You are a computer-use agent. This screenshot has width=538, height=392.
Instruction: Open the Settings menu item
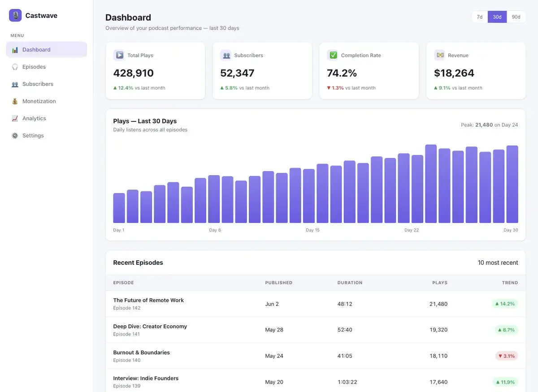47,136
